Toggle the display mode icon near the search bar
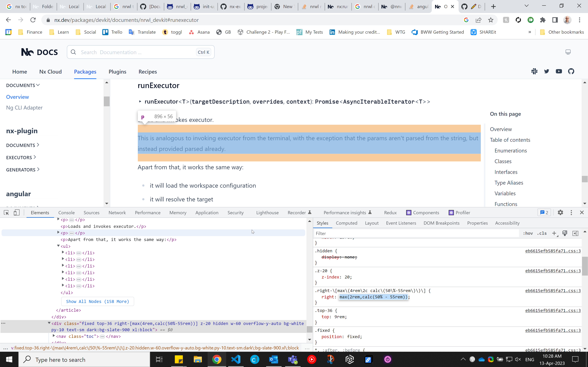 click(568, 52)
